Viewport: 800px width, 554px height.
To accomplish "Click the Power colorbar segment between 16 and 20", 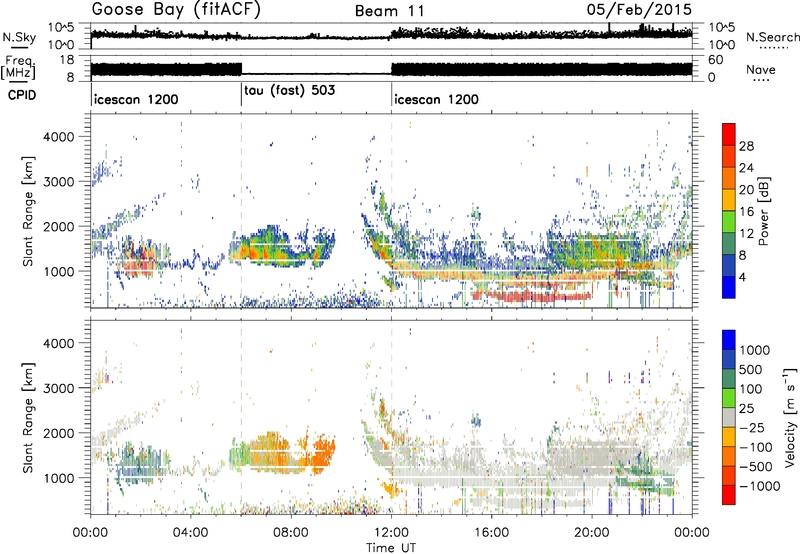I will point(729,199).
